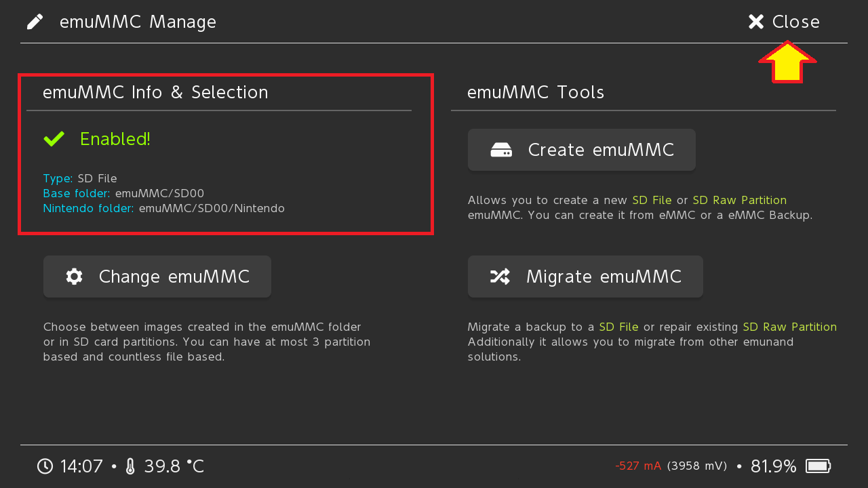Click the shuffle icon on Migrate emuMMC
This screenshot has width=868, height=488.
point(500,277)
